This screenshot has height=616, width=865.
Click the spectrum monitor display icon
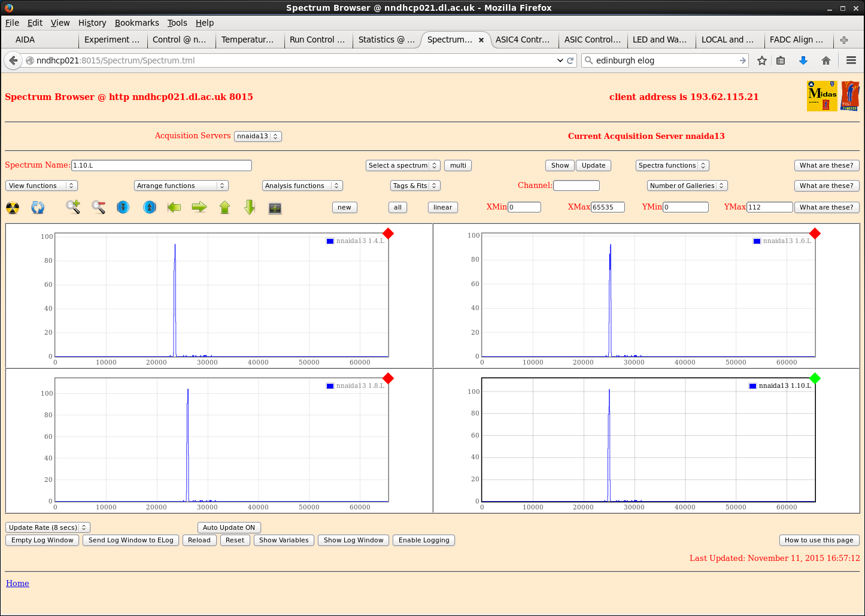(x=275, y=208)
